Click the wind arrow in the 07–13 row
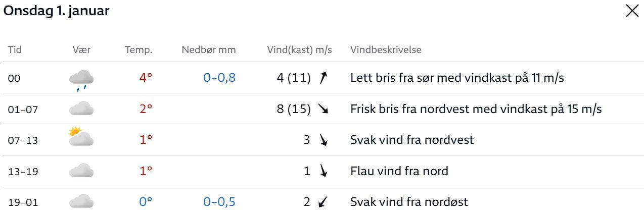 click(324, 140)
